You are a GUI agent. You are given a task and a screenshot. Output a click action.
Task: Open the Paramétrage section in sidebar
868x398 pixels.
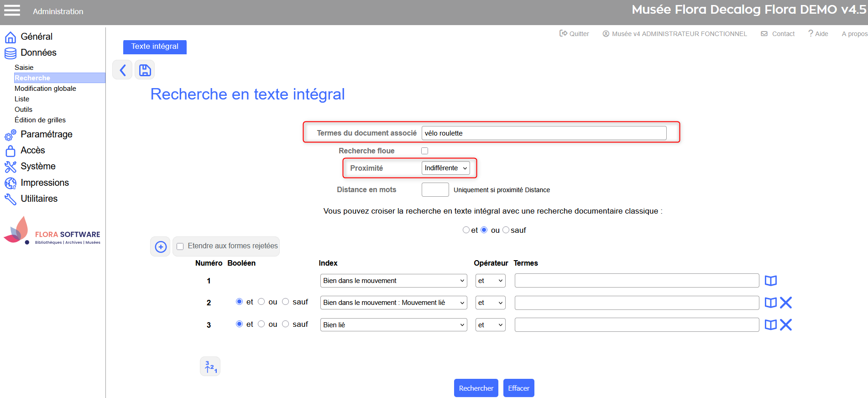click(46, 134)
